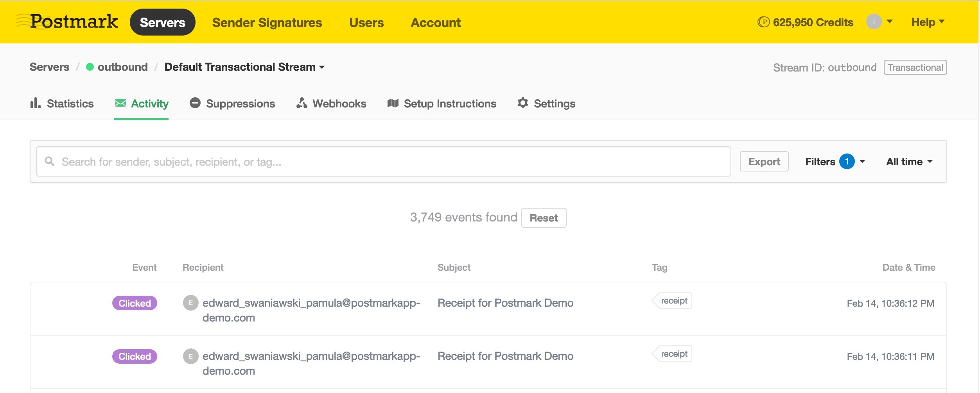Click the Webhooks nodes icon
The image size is (980, 393).
(302, 103)
